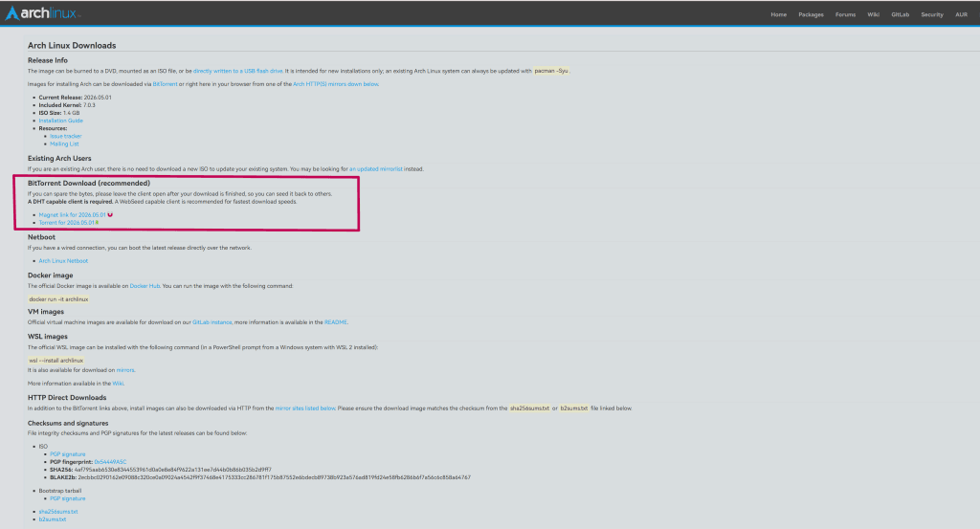Click the Arch Linux logo
980x529 pixels.
click(x=42, y=13)
